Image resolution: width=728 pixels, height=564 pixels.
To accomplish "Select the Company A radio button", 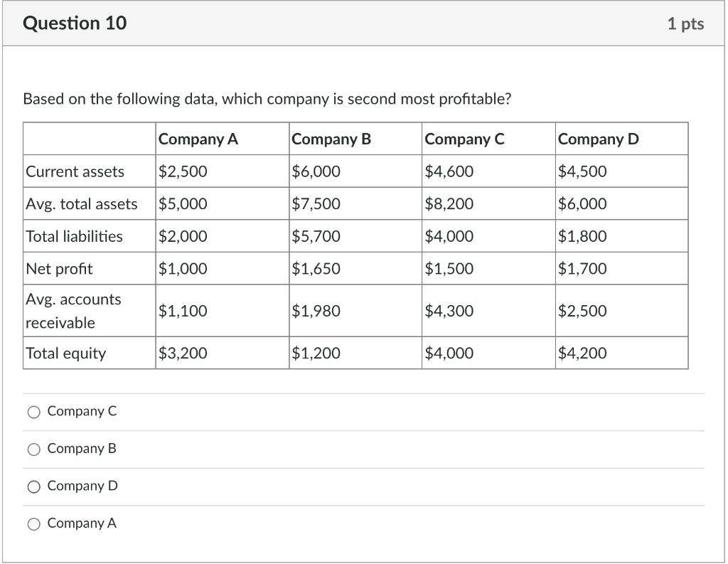I will [33, 523].
